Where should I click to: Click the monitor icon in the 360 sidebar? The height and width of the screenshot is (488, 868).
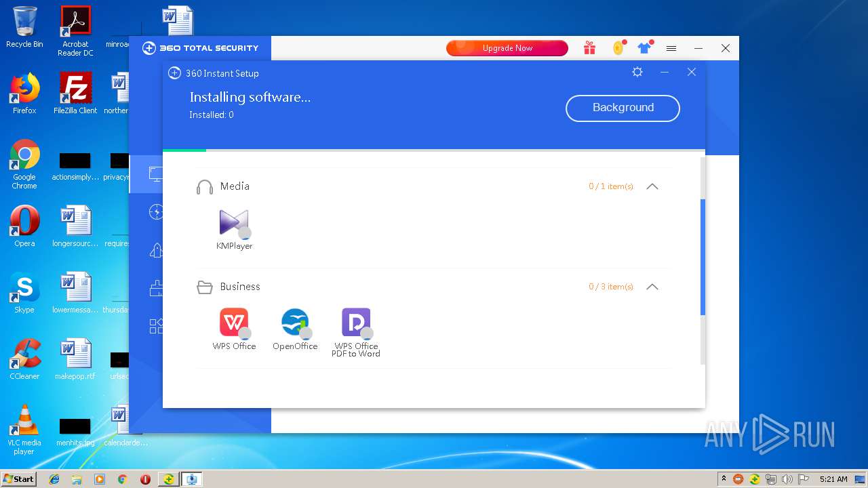point(155,174)
